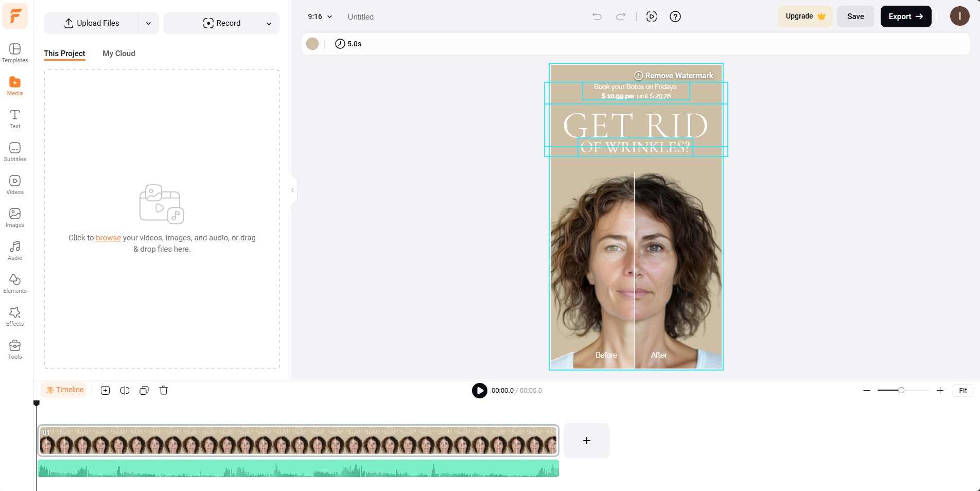Open the Images sidebar panel
The height and width of the screenshot is (491, 980).
pos(15,218)
